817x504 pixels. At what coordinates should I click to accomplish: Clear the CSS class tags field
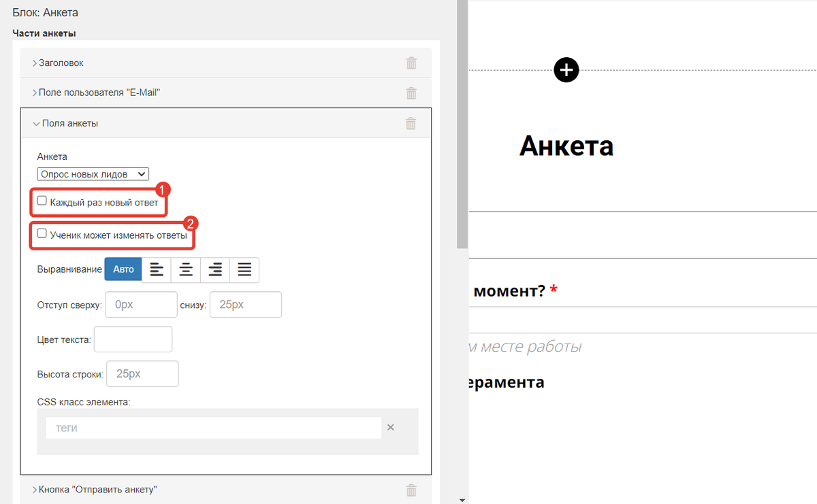[391, 428]
